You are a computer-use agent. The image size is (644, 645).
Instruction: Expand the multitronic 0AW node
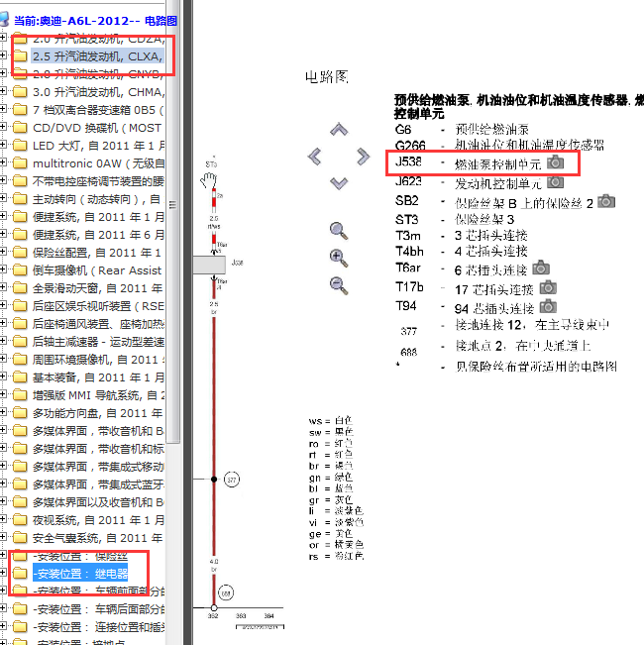coord(2,162)
